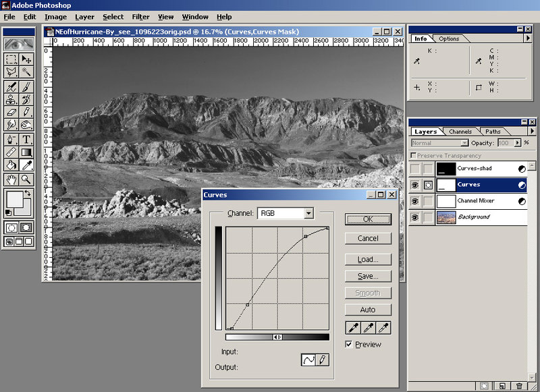The height and width of the screenshot is (392, 540).
Task: Click the trash icon in Layers palette
Action: pos(519,386)
